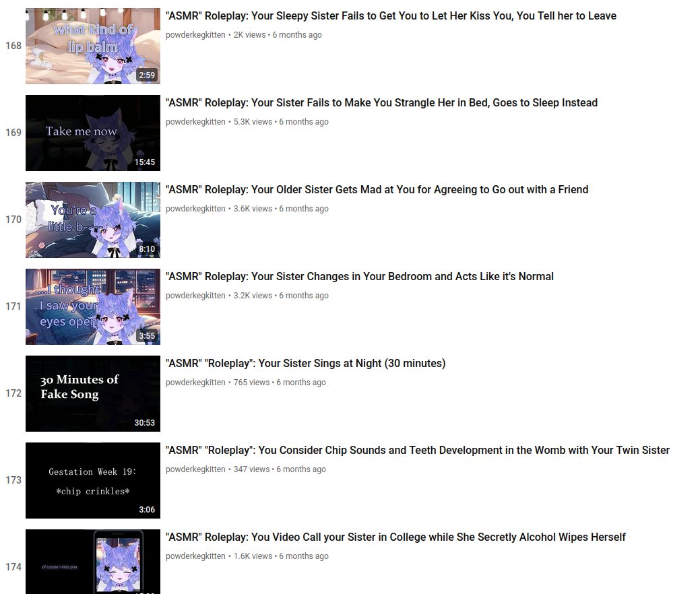
Task: Open title 'You Consider Chip Sounds and Teeth Development'
Action: coord(418,451)
